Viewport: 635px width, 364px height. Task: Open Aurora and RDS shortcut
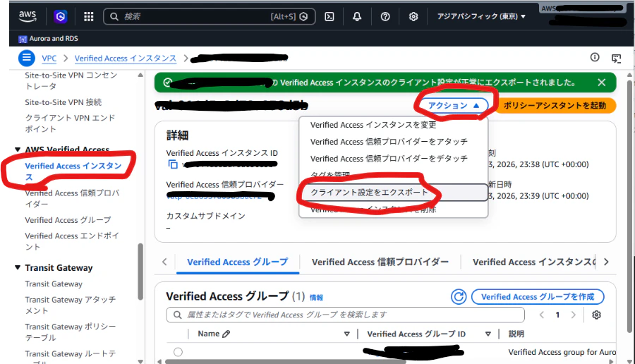coord(48,39)
